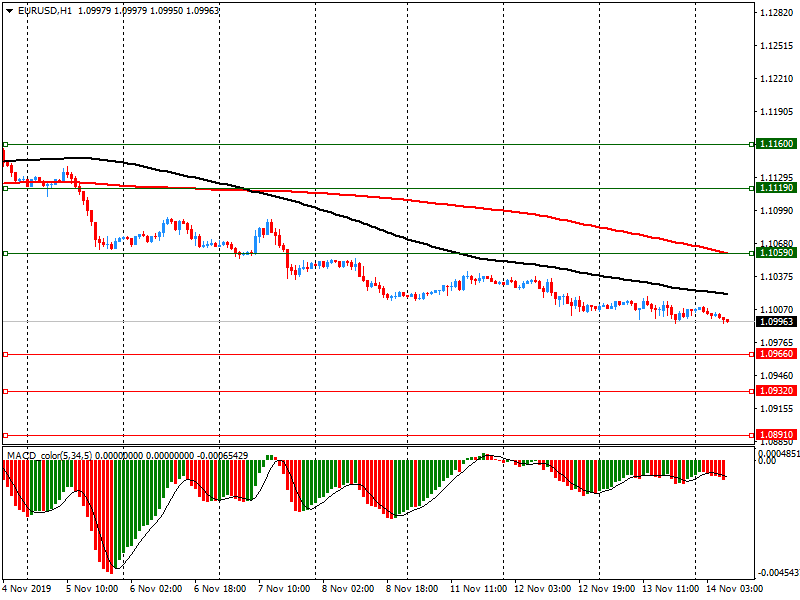The image size is (800, 600).
Task: Select the 11 Nov 11:00 time label
Action: click(x=478, y=590)
